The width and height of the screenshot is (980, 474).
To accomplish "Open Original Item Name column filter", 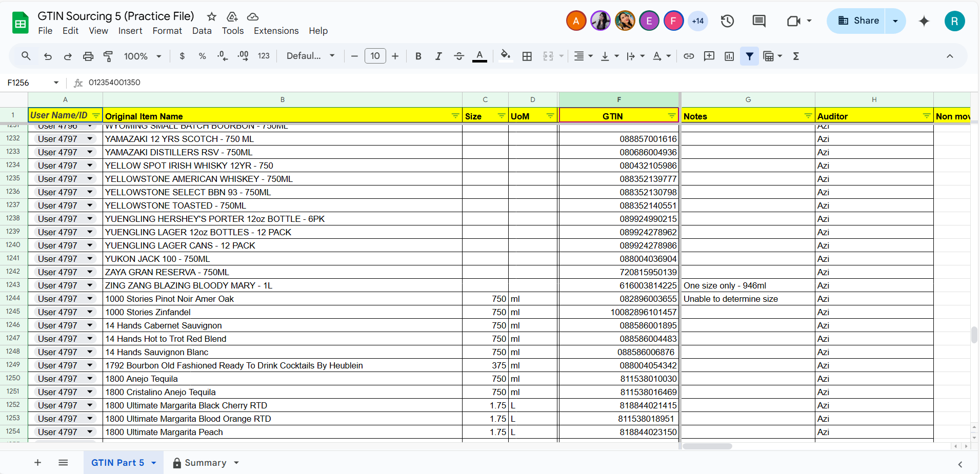I will tap(455, 116).
